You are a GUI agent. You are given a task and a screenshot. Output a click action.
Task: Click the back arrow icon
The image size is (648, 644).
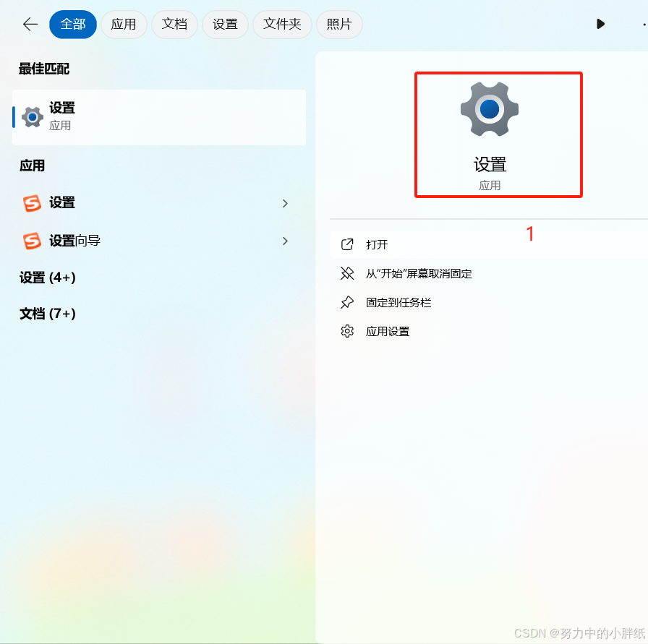tap(30, 25)
